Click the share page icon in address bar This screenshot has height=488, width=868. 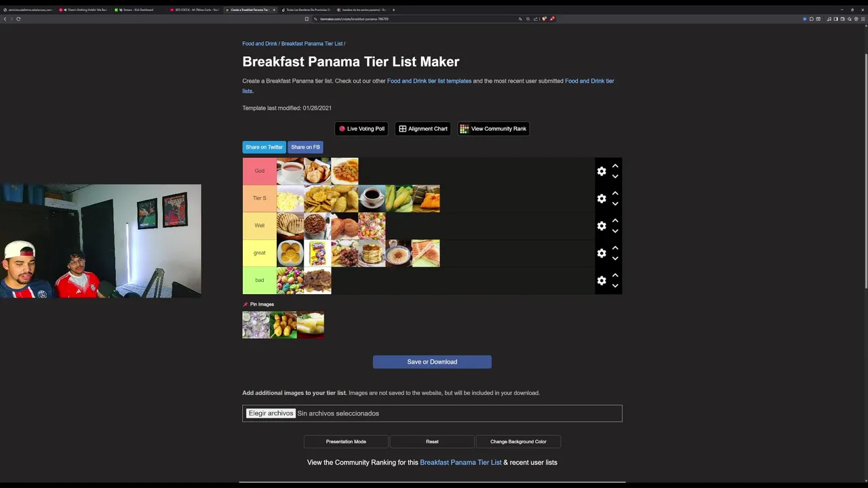(x=536, y=19)
